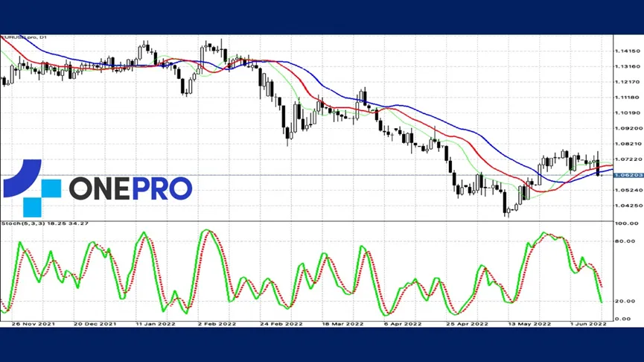Click the 25 Apr 2022 date label
Image resolution: width=644 pixels, height=362 pixels.
(467, 324)
